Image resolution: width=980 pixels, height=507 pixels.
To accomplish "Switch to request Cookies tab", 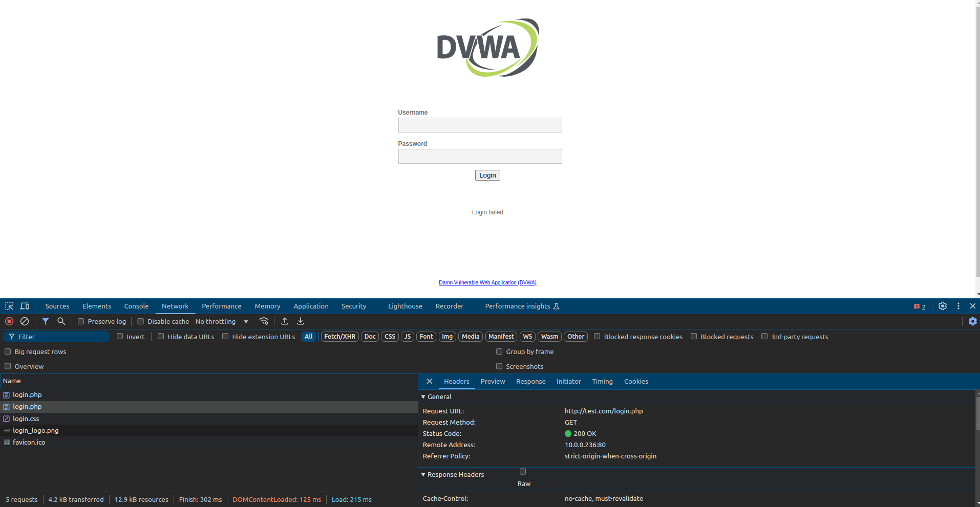I will [636, 381].
